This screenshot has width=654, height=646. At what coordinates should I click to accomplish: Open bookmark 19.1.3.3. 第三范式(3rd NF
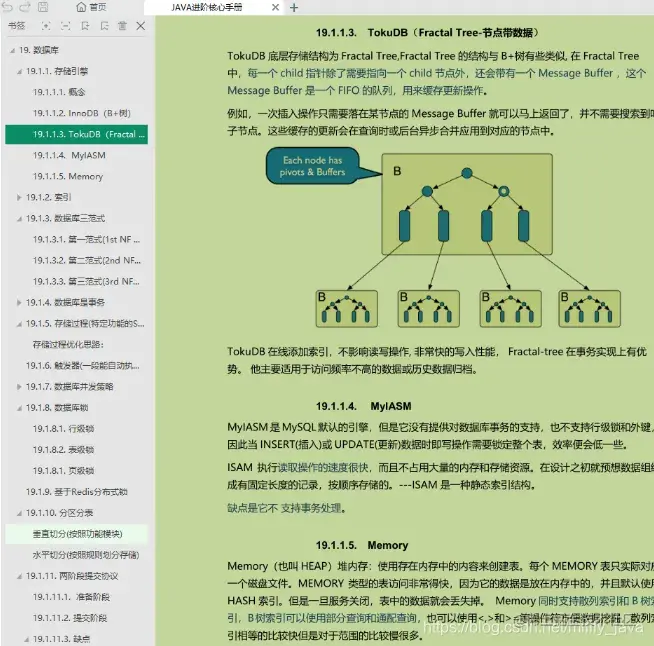coord(86,282)
